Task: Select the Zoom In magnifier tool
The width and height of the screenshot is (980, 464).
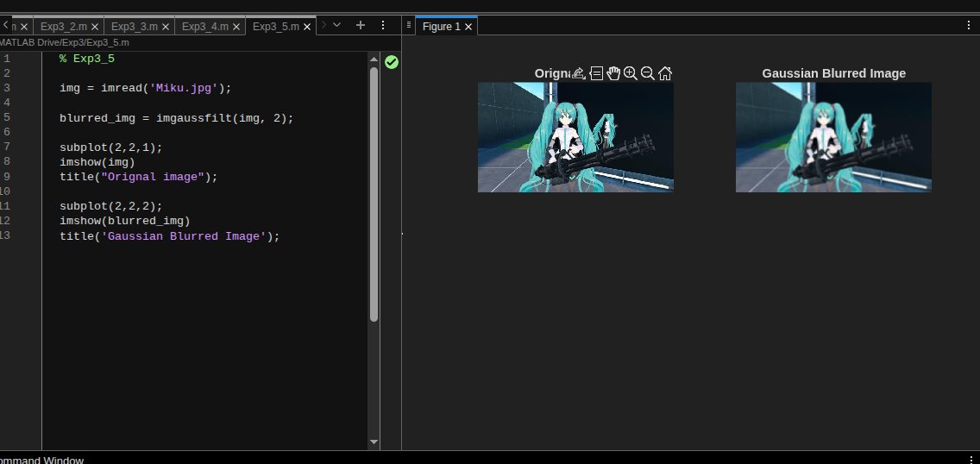Action: click(631, 73)
